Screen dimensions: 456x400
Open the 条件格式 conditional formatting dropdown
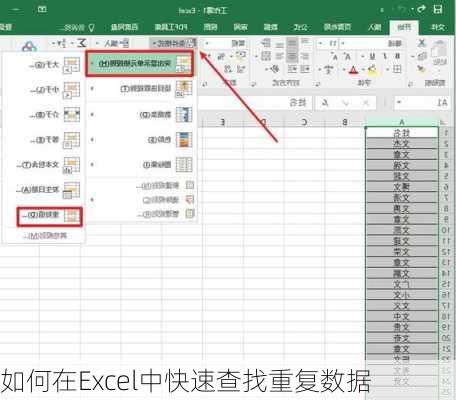coord(173,43)
